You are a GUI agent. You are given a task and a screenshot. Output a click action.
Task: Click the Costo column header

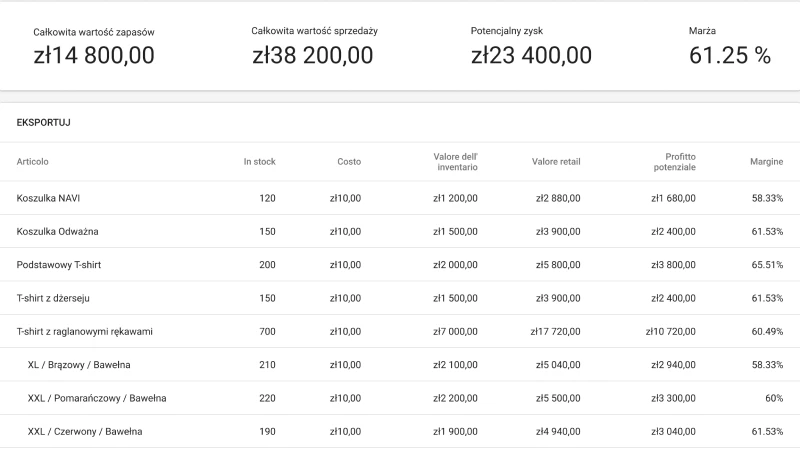(348, 162)
